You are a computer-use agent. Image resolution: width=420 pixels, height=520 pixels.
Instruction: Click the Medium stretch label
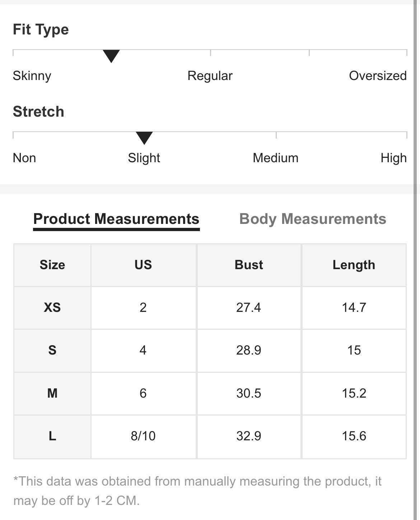point(276,158)
